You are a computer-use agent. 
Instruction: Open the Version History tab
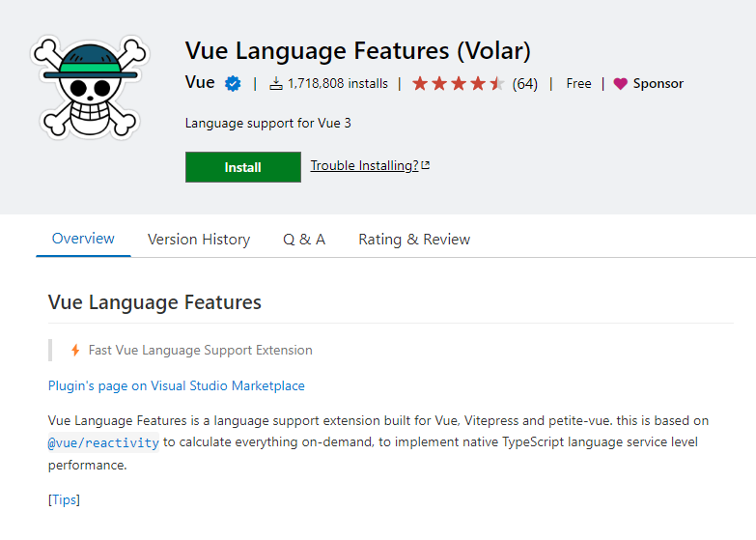(x=199, y=240)
